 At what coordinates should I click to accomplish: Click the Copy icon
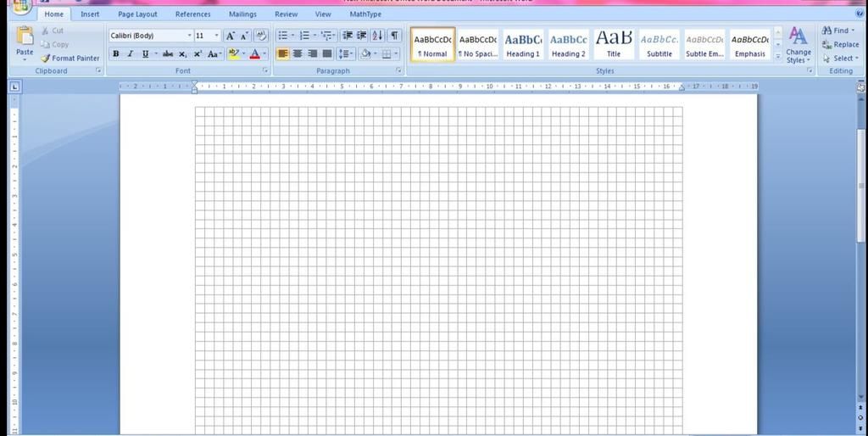pyautogui.click(x=46, y=44)
